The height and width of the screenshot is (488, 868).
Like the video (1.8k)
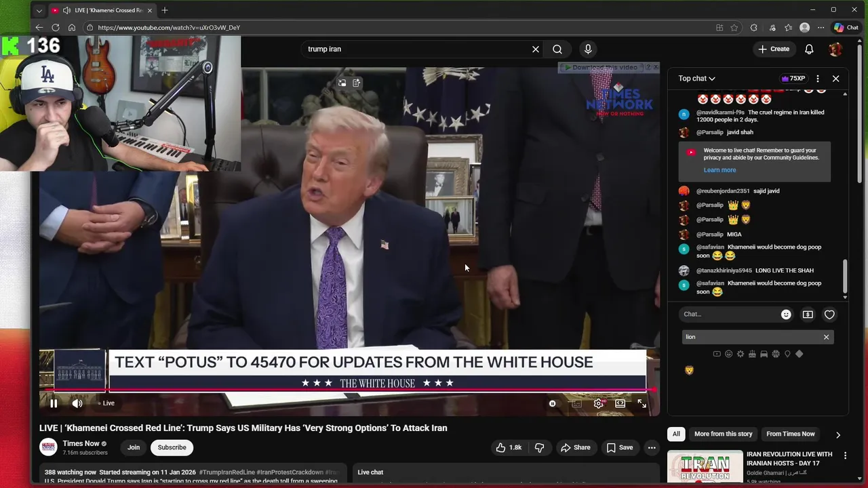[509, 447]
